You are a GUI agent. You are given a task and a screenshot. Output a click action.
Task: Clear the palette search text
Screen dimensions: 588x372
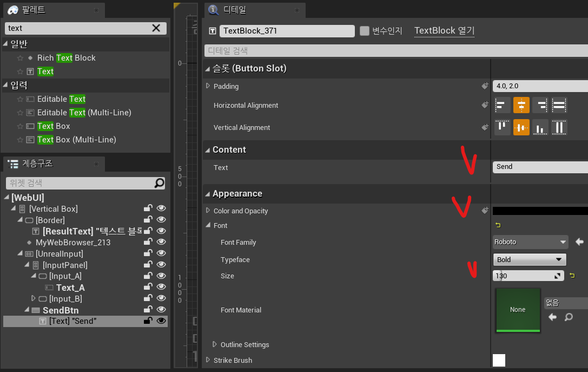156,28
